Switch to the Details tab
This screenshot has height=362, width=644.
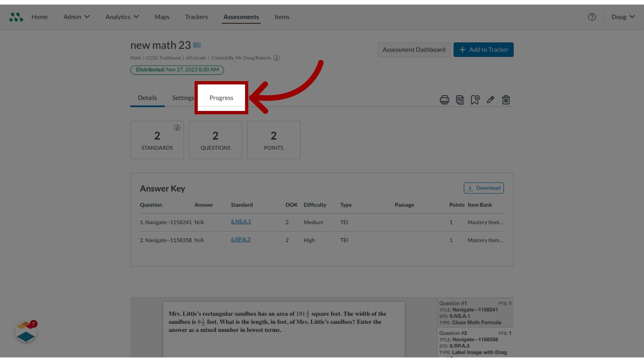click(147, 97)
